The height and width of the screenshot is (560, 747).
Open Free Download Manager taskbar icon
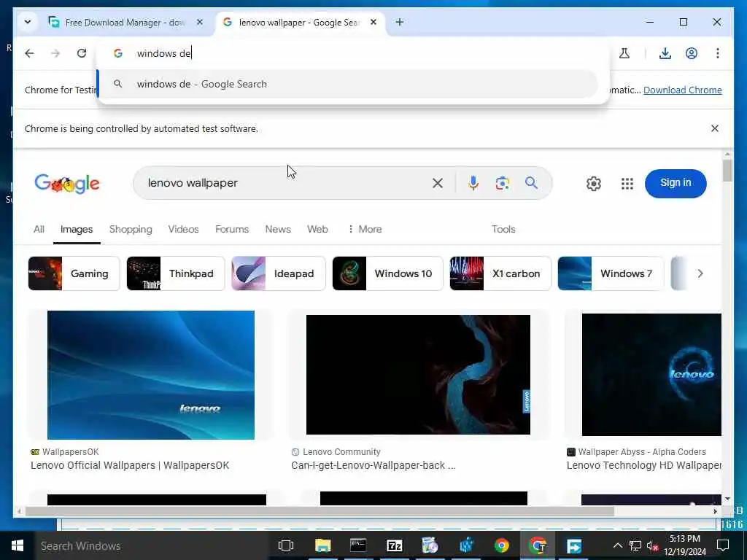pos(573,545)
